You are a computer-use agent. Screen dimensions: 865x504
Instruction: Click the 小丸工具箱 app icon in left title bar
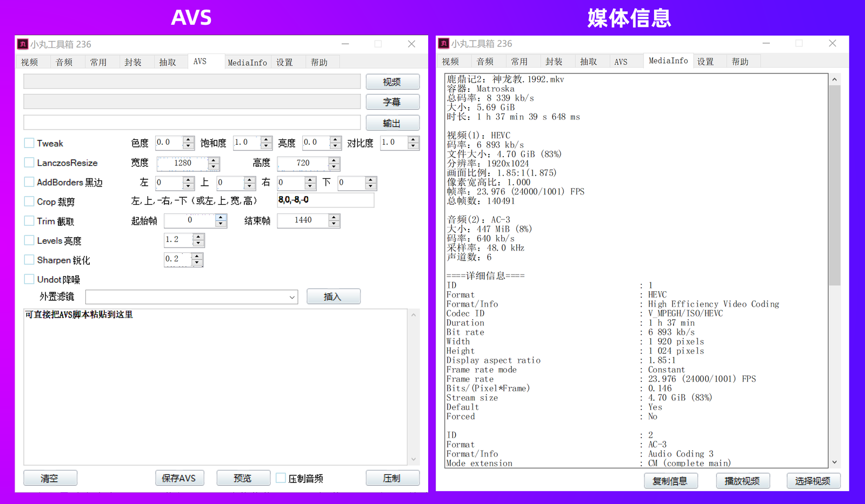[x=23, y=44]
